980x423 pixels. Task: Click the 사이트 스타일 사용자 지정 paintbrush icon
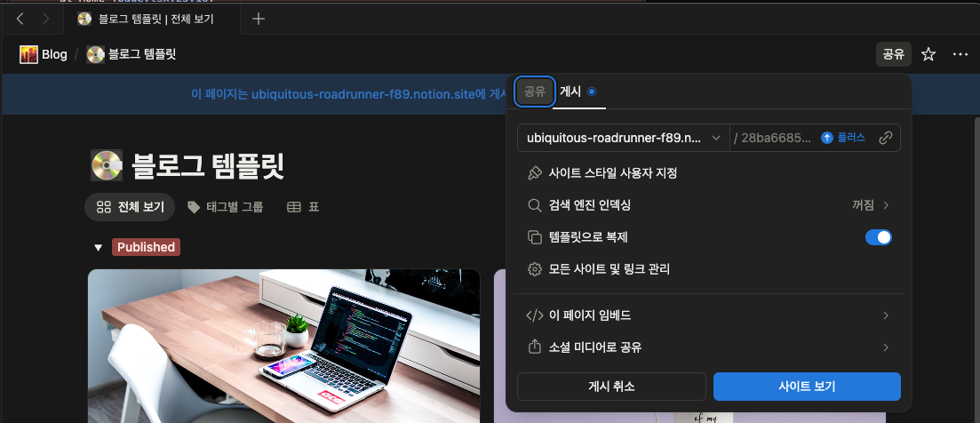point(534,173)
